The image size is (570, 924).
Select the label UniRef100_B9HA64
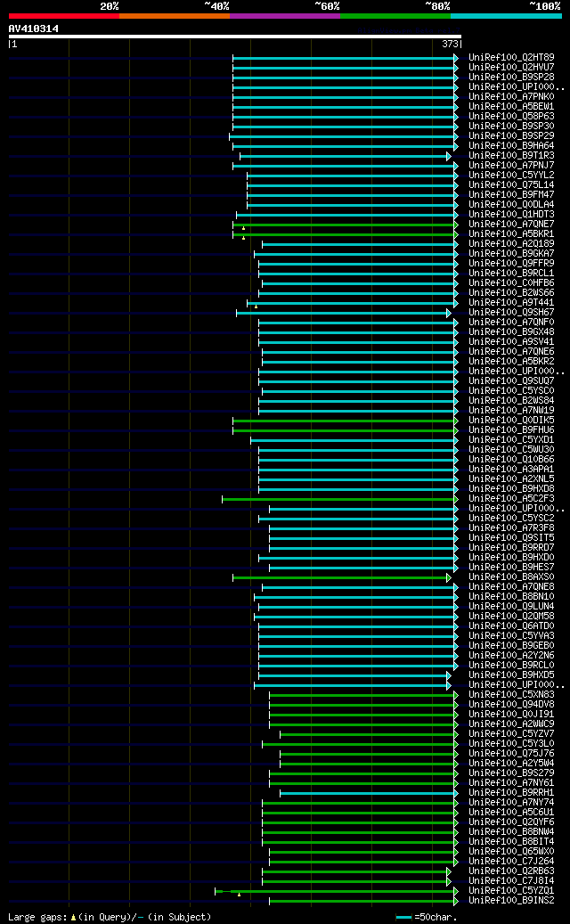click(x=511, y=145)
